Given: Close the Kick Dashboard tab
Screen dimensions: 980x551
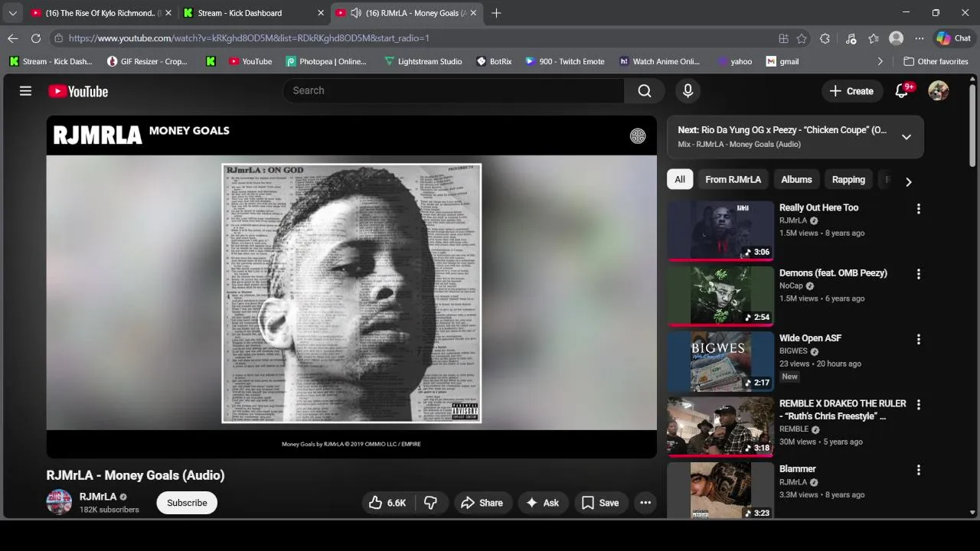Looking at the screenshot, I should pyautogui.click(x=321, y=13).
